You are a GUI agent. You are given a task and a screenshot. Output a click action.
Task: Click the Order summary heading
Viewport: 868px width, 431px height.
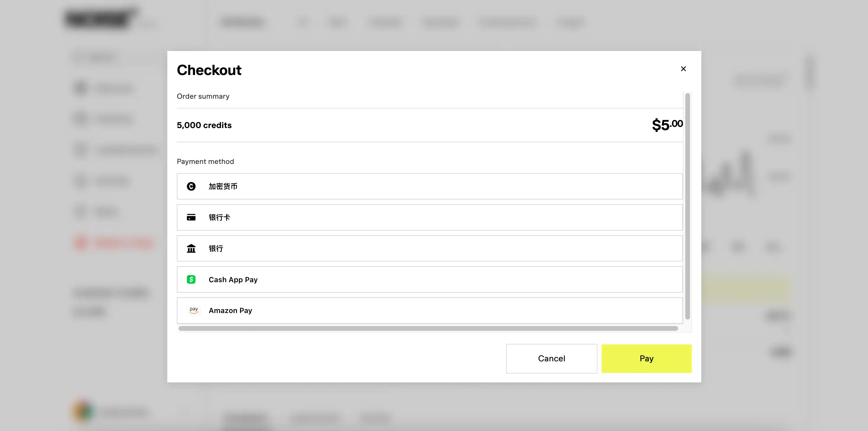(x=203, y=96)
